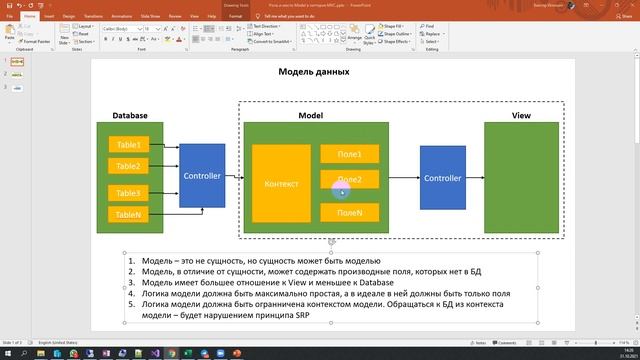Increase font size
The height and width of the screenshot is (360, 640).
[166, 29]
